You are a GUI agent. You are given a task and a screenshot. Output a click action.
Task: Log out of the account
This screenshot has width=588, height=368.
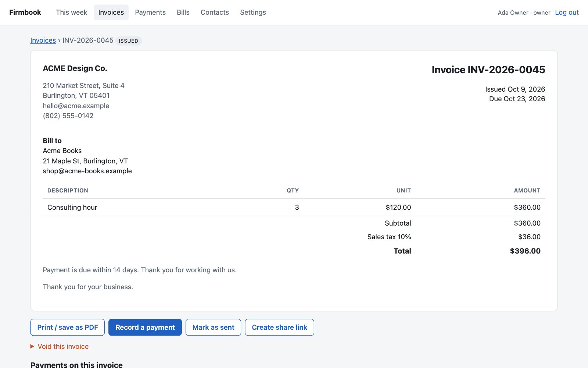567,12
